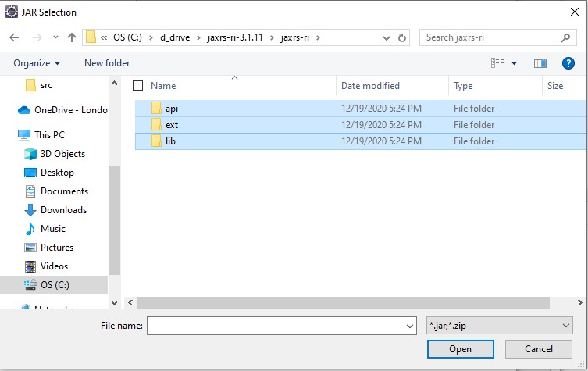
Task: Expand chevron after OS (C:) in breadcrumb
Action: pos(151,38)
